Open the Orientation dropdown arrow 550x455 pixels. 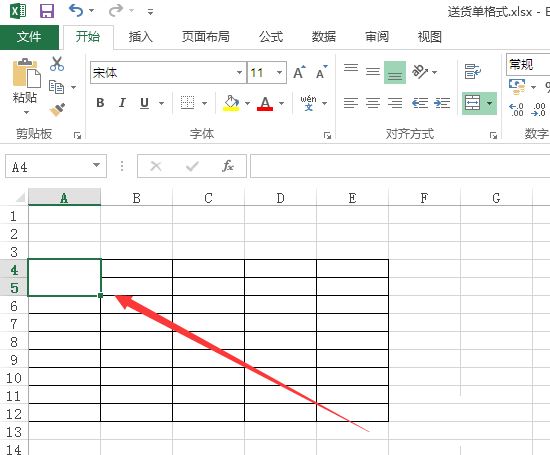coord(435,72)
